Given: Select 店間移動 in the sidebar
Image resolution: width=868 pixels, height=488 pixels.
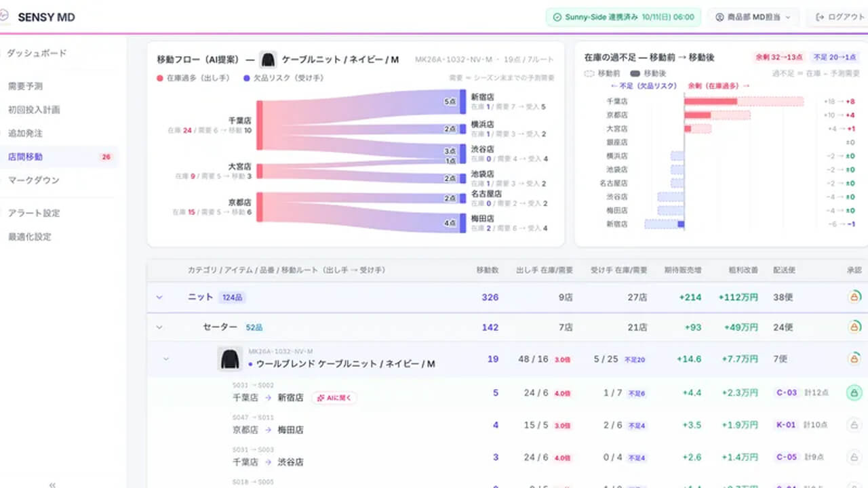Looking at the screenshot, I should [x=59, y=157].
